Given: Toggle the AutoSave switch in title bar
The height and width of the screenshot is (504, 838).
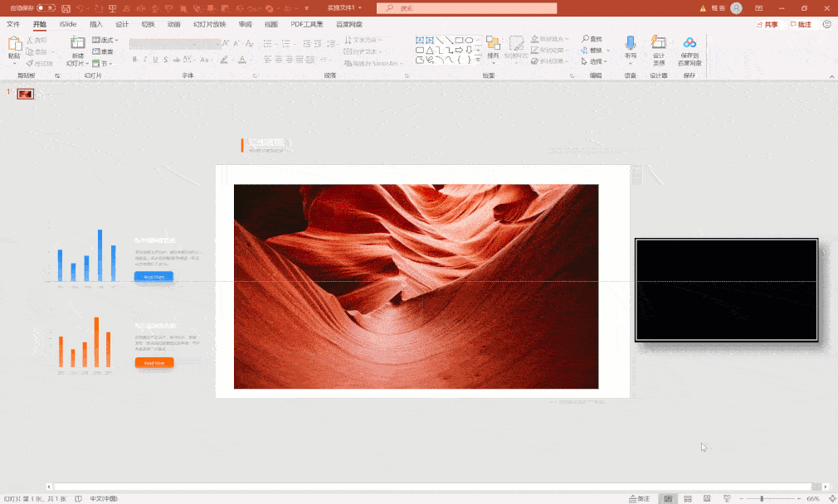Looking at the screenshot, I should [46, 8].
